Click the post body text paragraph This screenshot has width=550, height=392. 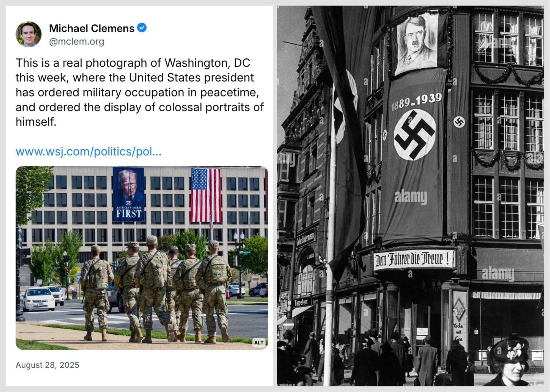140,92
